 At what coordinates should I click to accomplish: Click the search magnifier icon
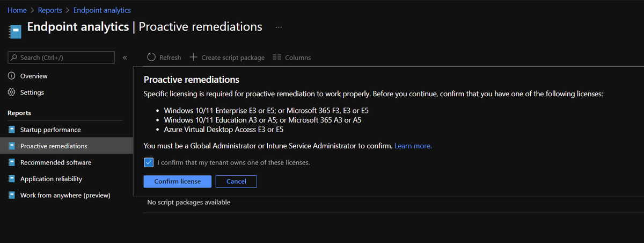pos(14,58)
